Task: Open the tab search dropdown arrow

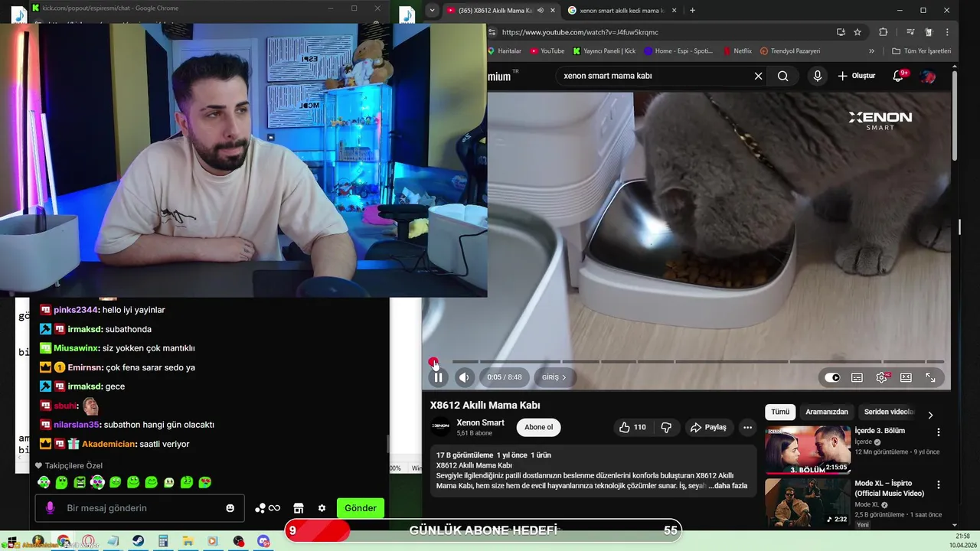Action: 432,11
